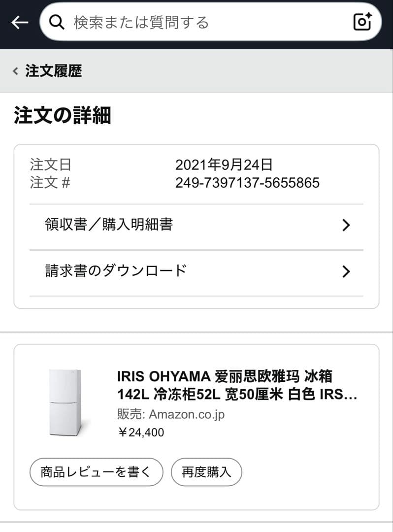Click the 再度購入 button
This screenshot has height=532, width=393.
click(x=206, y=472)
